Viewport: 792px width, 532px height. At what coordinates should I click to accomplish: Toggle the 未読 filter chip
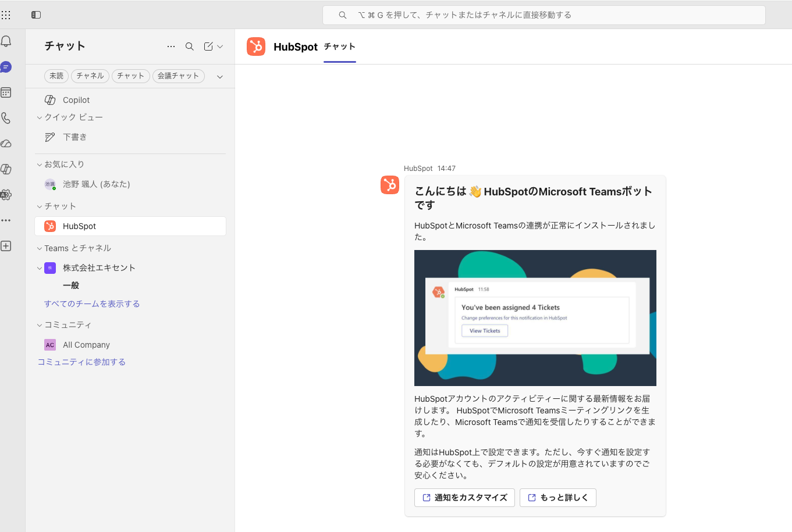(56, 76)
